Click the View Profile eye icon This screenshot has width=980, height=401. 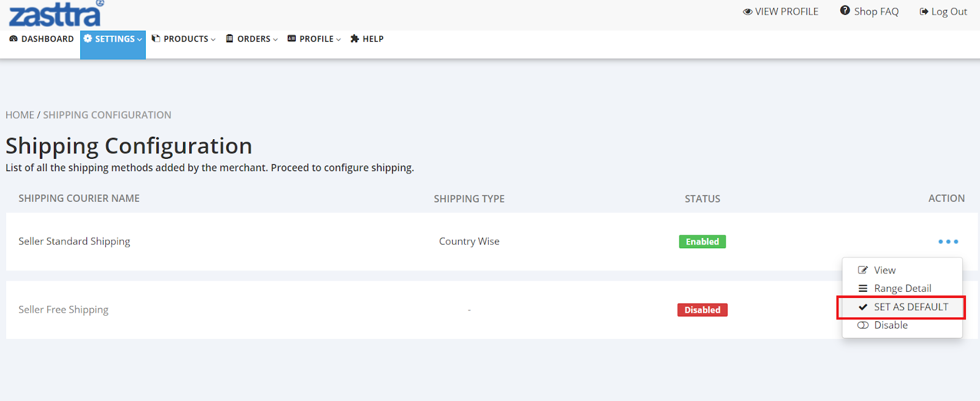(747, 12)
